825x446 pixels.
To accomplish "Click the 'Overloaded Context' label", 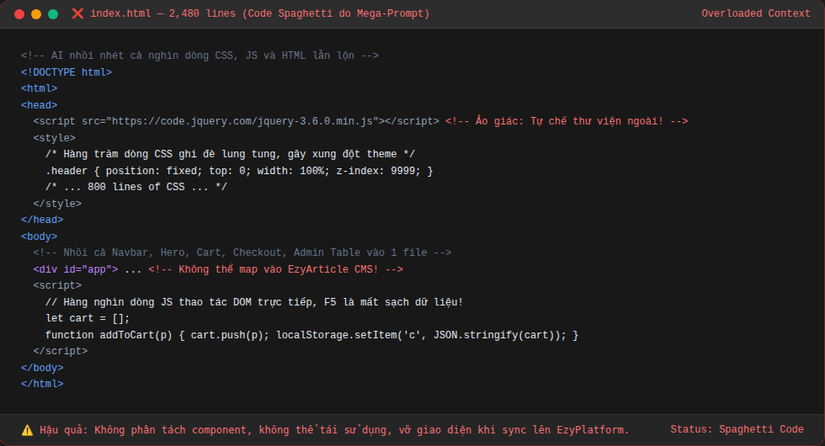I will tap(756, 14).
